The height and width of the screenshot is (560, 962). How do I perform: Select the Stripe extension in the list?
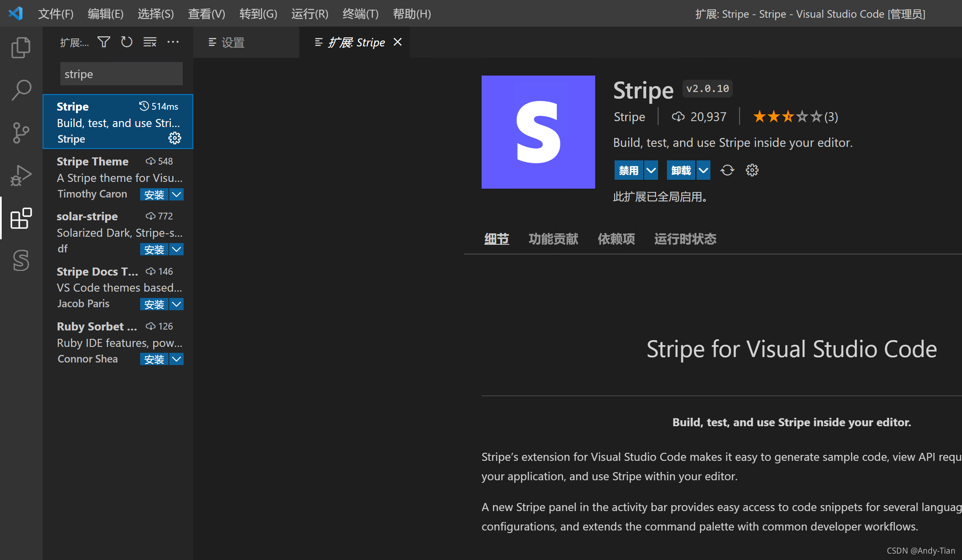(118, 122)
